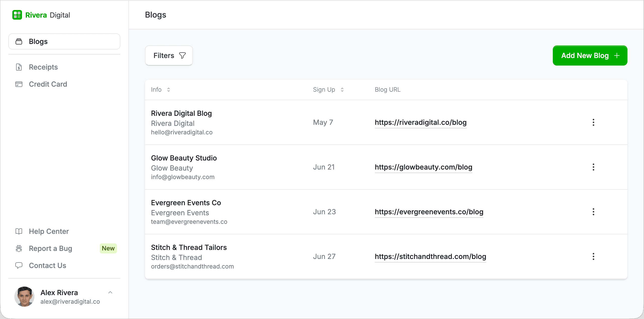Open the Filters button

coord(169,56)
